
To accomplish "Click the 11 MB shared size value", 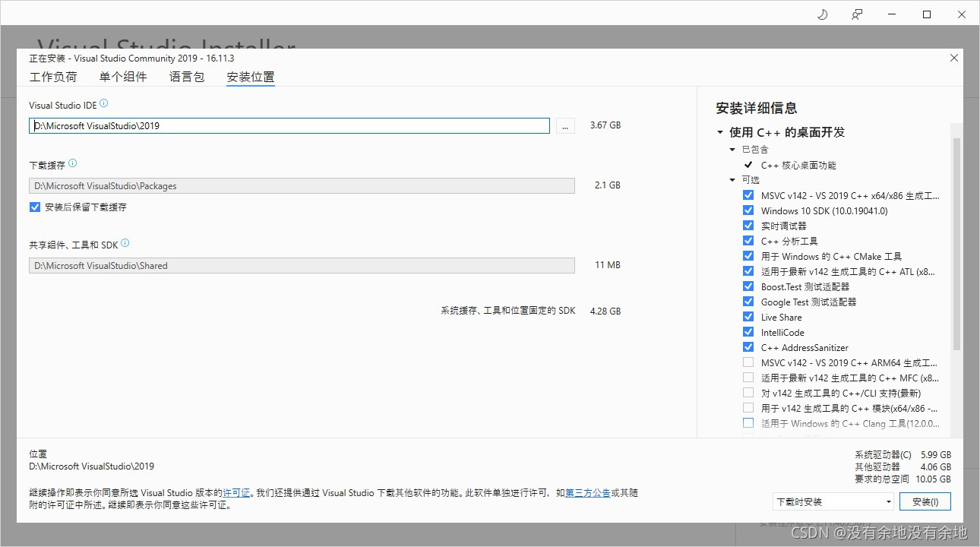I will pyautogui.click(x=608, y=265).
